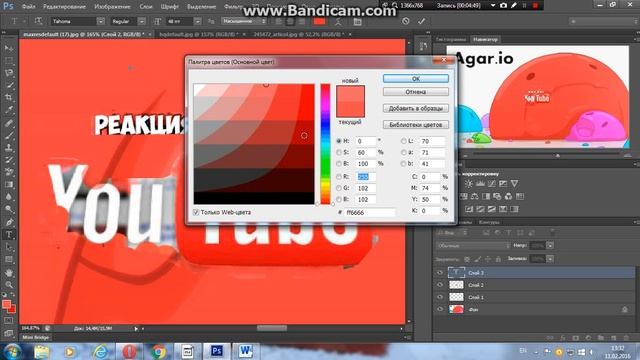Click the vertical hue spectrum slider
This screenshot has height=360, width=640.
[x=325, y=144]
